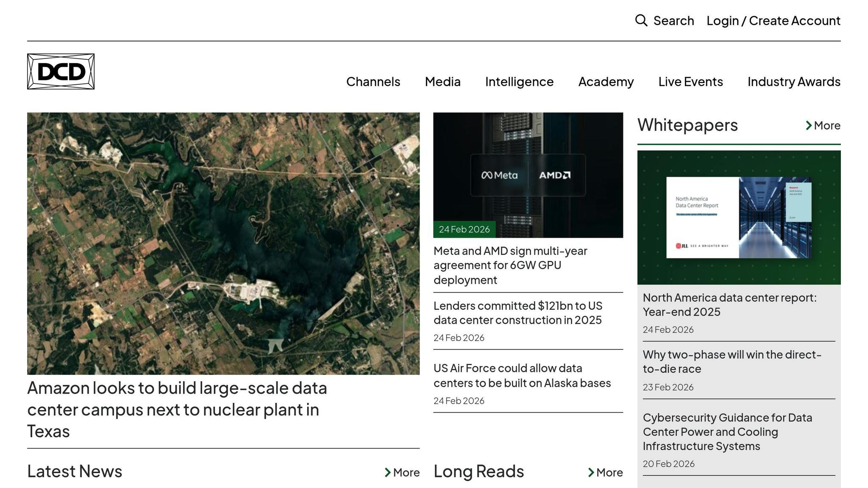
Task: Open the Channels menu
Action: tap(373, 81)
